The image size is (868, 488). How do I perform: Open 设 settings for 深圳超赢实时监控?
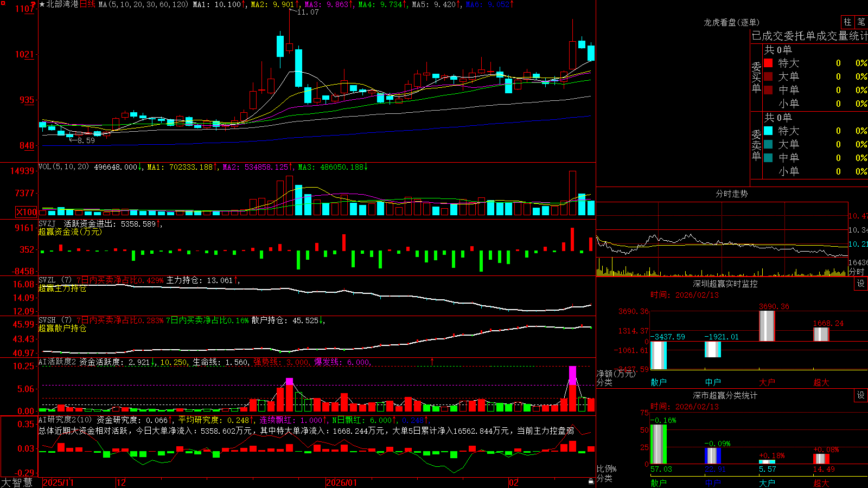click(x=861, y=284)
